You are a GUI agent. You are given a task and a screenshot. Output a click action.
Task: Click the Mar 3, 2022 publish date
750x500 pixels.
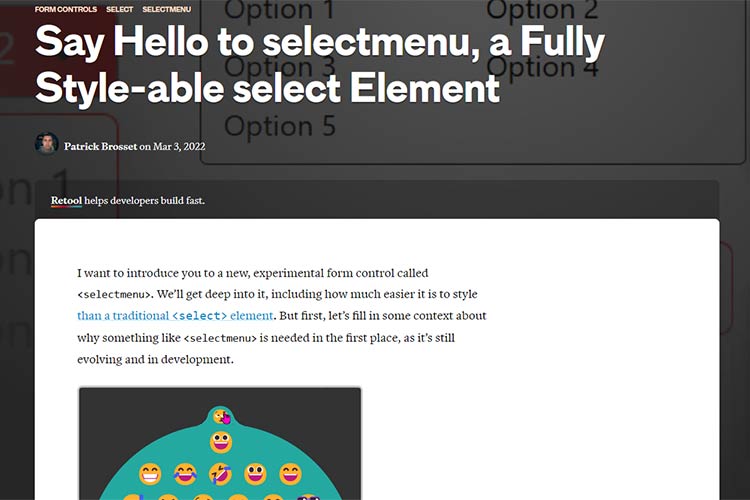180,147
